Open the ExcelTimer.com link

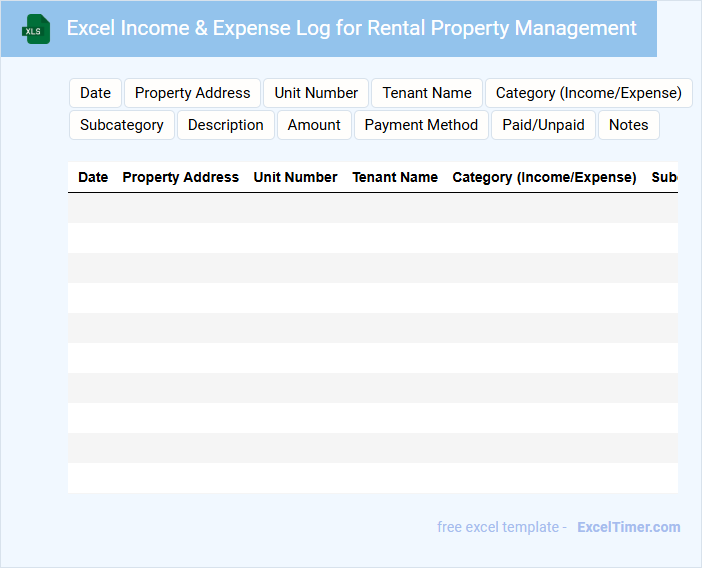click(x=629, y=527)
